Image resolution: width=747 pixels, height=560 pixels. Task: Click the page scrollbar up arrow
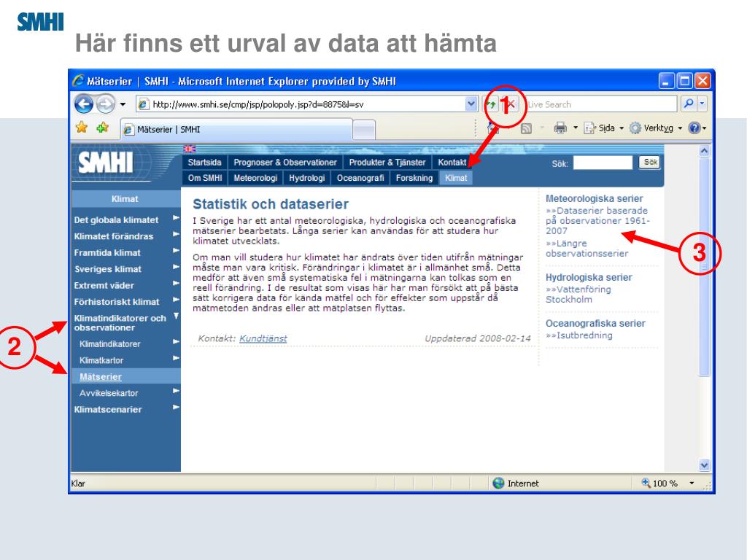point(704,151)
